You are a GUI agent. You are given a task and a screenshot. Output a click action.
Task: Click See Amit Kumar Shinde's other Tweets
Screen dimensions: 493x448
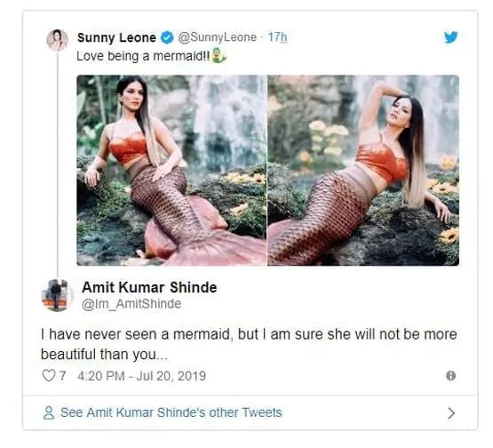171,412
